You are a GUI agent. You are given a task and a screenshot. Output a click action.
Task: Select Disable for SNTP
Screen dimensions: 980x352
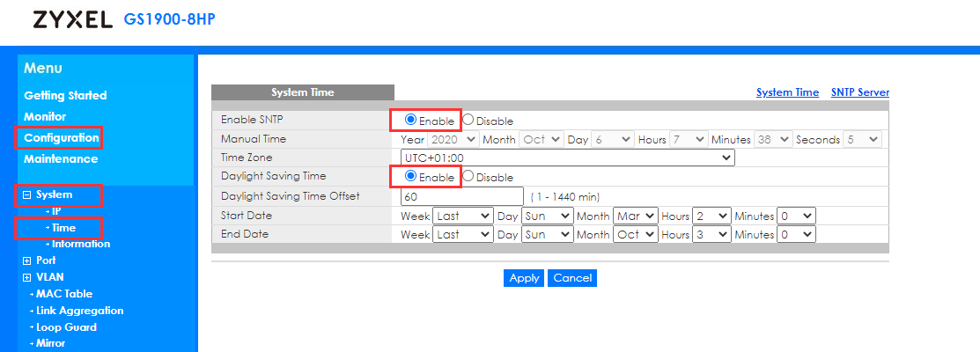468,121
